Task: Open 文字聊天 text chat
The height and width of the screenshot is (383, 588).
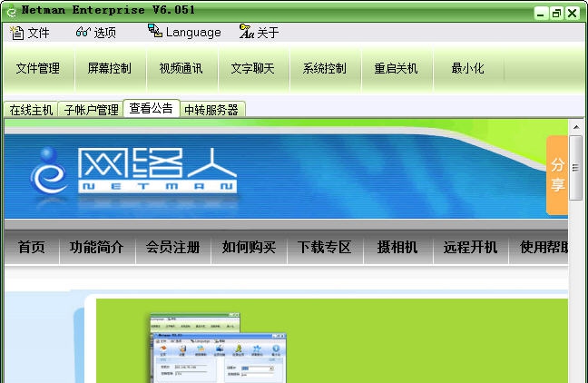Action: pyautogui.click(x=253, y=69)
